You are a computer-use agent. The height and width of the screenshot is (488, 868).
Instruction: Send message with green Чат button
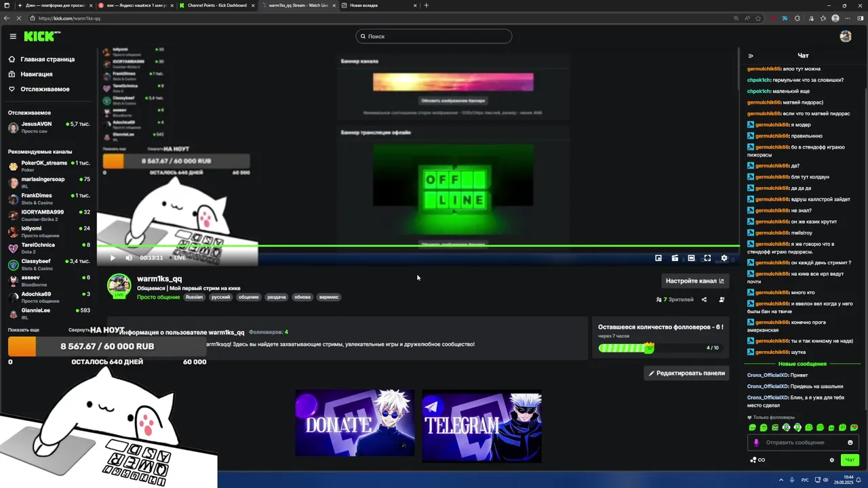click(850, 460)
